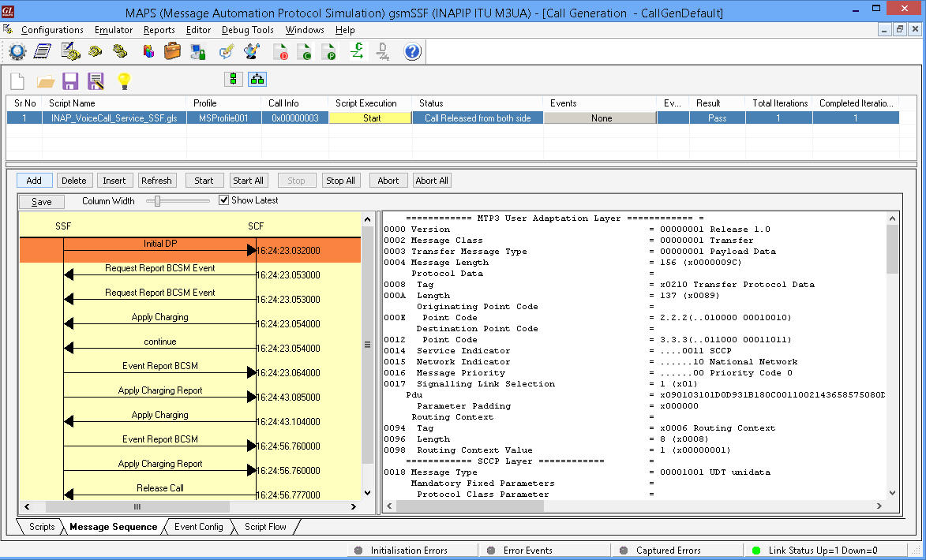Open a script using the folder icon
Viewport: 926px width, 560px height.
pyautogui.click(x=45, y=79)
